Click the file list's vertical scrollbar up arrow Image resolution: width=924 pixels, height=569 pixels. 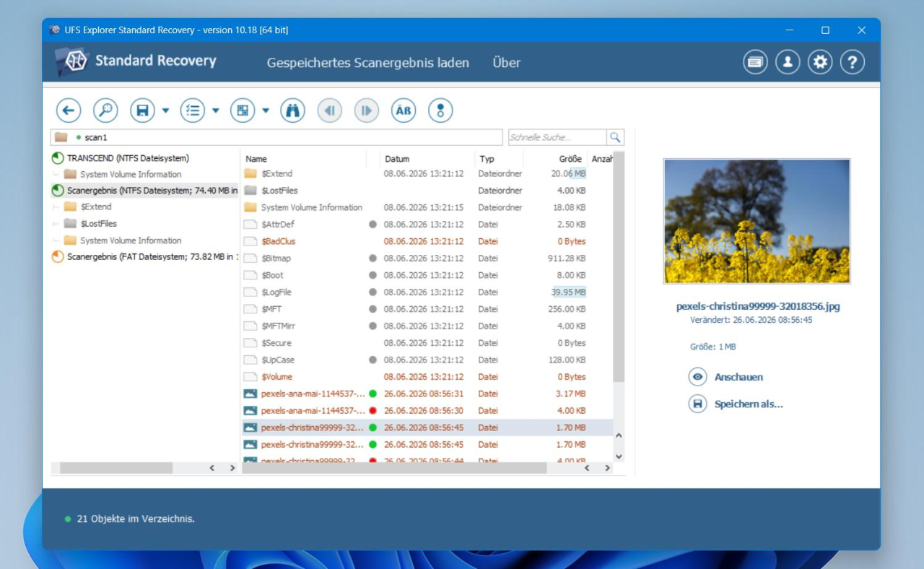[619, 435]
